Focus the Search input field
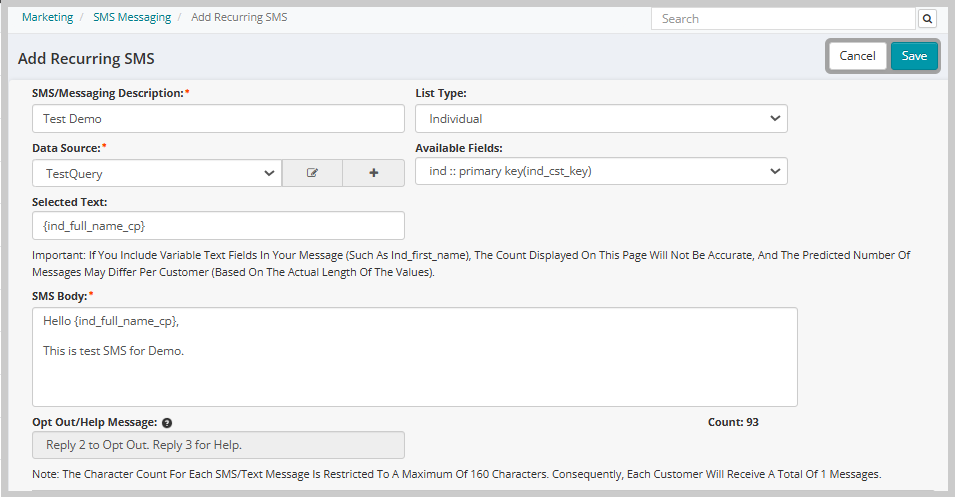955x497 pixels. 783,19
